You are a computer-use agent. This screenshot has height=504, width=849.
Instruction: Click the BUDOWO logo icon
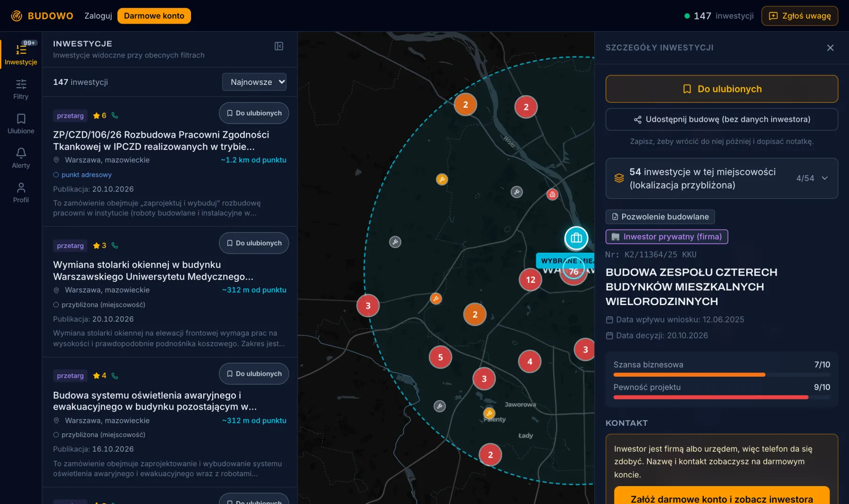tap(17, 16)
